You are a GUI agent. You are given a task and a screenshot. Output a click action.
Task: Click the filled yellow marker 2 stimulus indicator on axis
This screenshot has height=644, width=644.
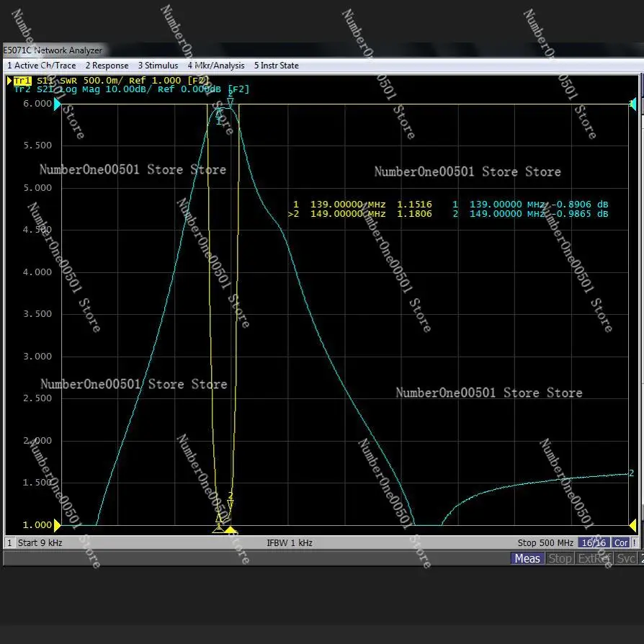pyautogui.click(x=231, y=529)
